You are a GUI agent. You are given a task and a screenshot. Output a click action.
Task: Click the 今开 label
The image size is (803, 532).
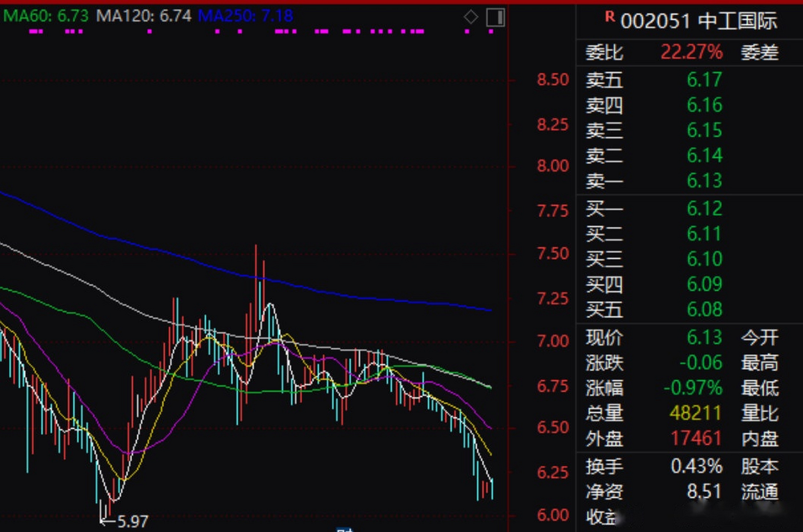pos(760,337)
